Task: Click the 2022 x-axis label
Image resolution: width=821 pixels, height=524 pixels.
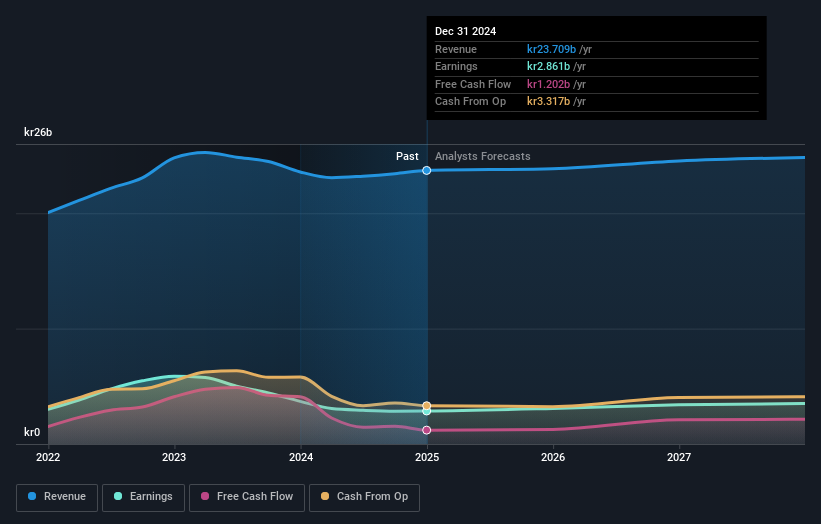Action: coord(48,457)
